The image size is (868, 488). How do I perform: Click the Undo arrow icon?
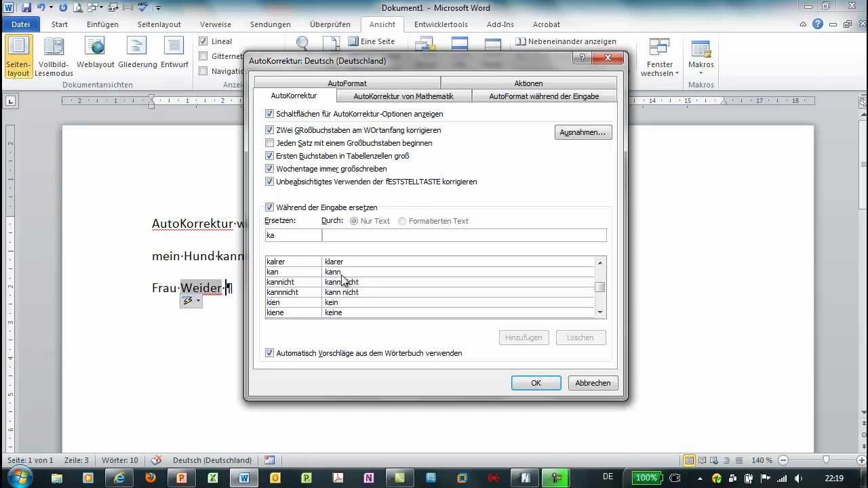[41, 8]
